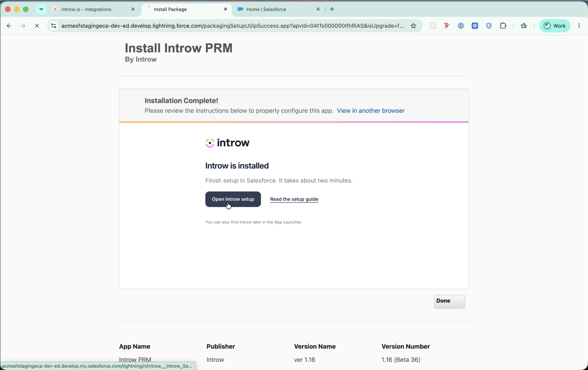The image size is (588, 370).
Task: Open Introw setup button
Action: pyautogui.click(x=233, y=199)
